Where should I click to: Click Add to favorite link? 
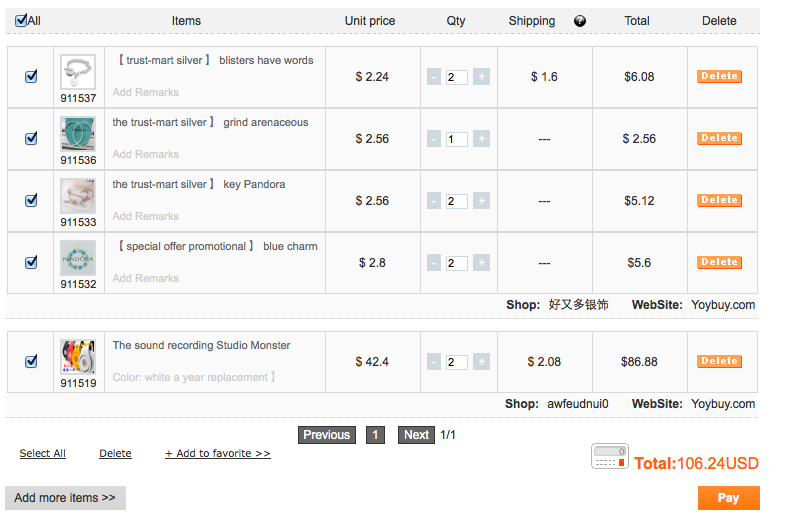[x=217, y=454]
